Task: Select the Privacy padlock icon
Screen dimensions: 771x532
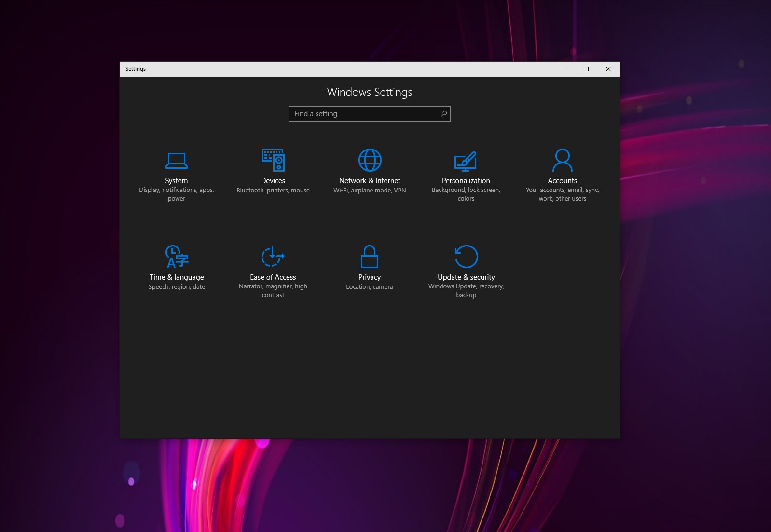Action: point(370,257)
